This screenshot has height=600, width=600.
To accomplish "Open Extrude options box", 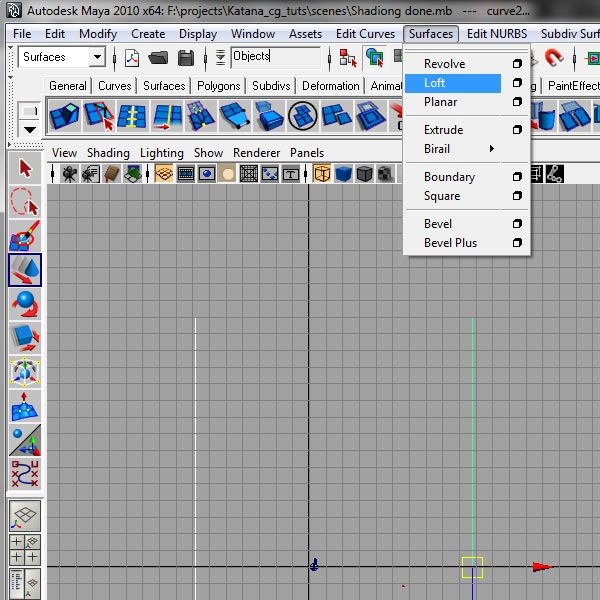I will click(x=517, y=130).
